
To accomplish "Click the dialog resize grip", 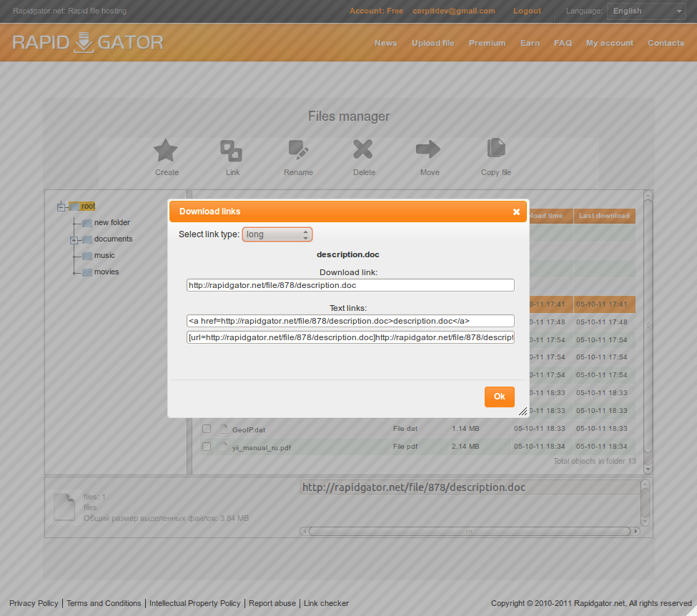I will click(523, 412).
